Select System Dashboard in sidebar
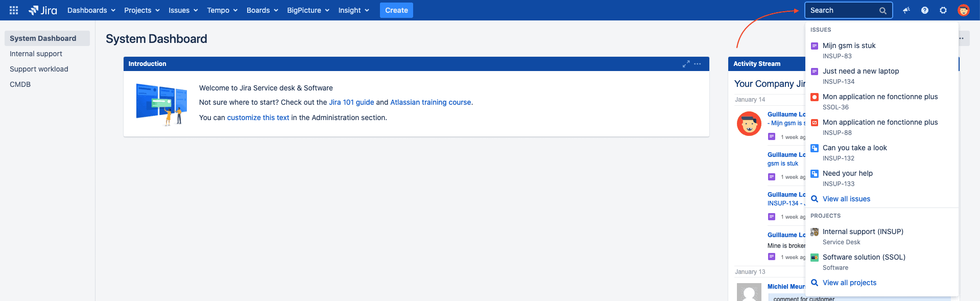Image resolution: width=980 pixels, height=301 pixels. pyautogui.click(x=47, y=38)
